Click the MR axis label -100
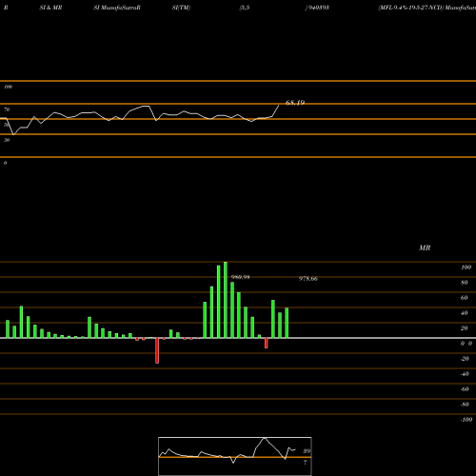 tap(466, 420)
